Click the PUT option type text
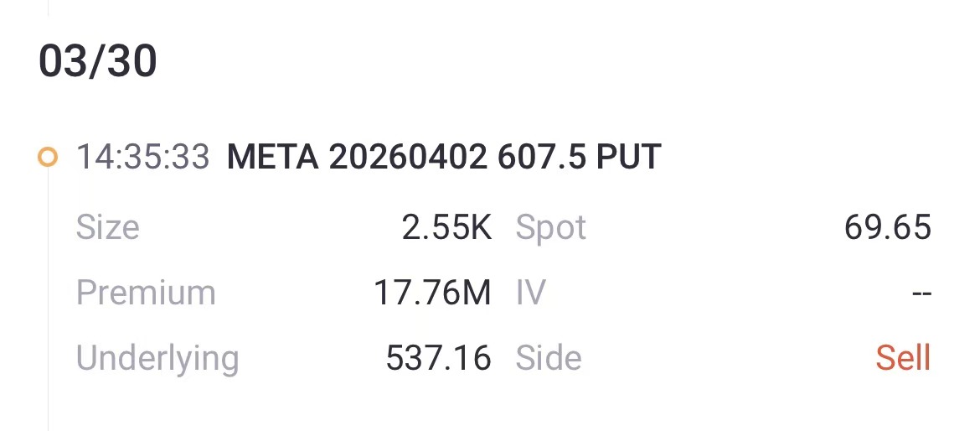This screenshot has height=431, width=980. click(628, 158)
